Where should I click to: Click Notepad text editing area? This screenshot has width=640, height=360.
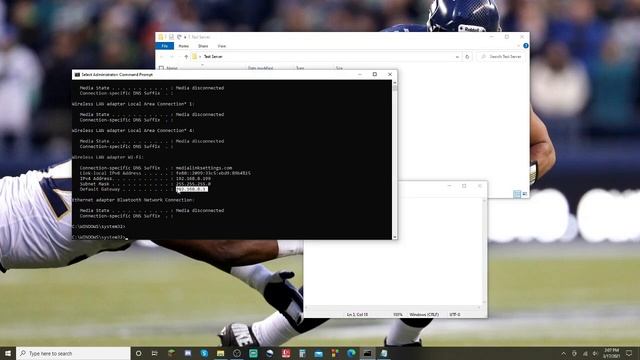394,271
